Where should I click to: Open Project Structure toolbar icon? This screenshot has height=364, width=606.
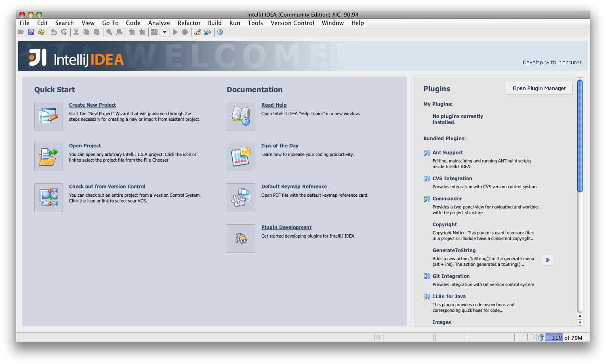coord(208,32)
